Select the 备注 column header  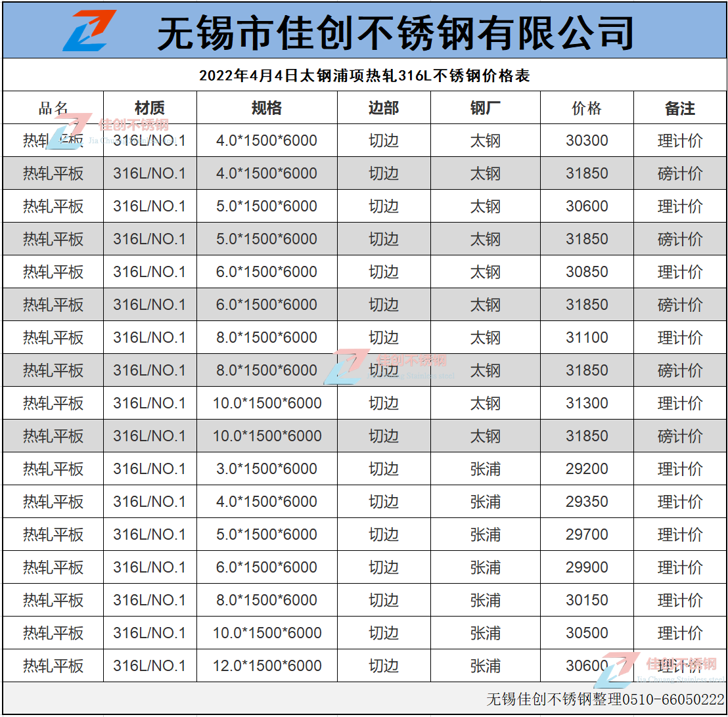point(680,108)
